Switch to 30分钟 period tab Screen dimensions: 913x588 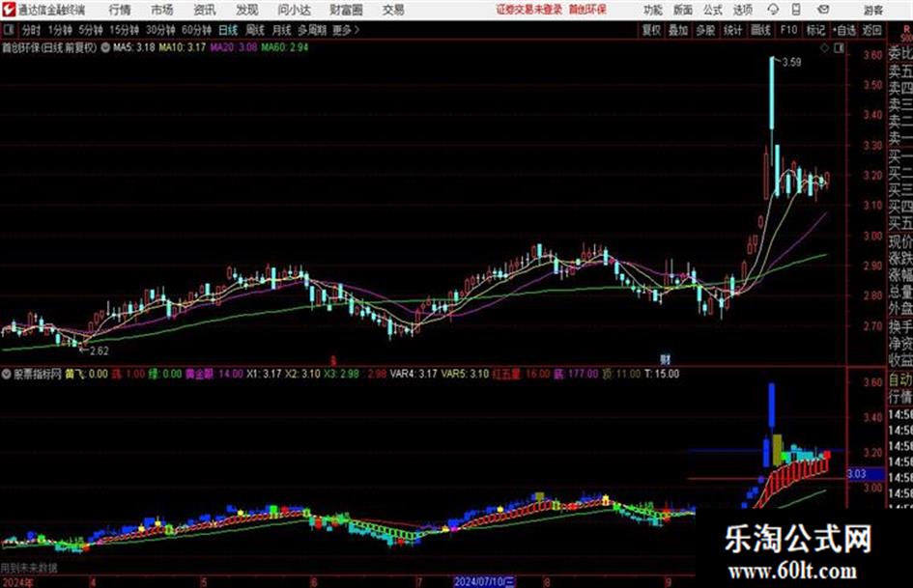click(x=160, y=30)
